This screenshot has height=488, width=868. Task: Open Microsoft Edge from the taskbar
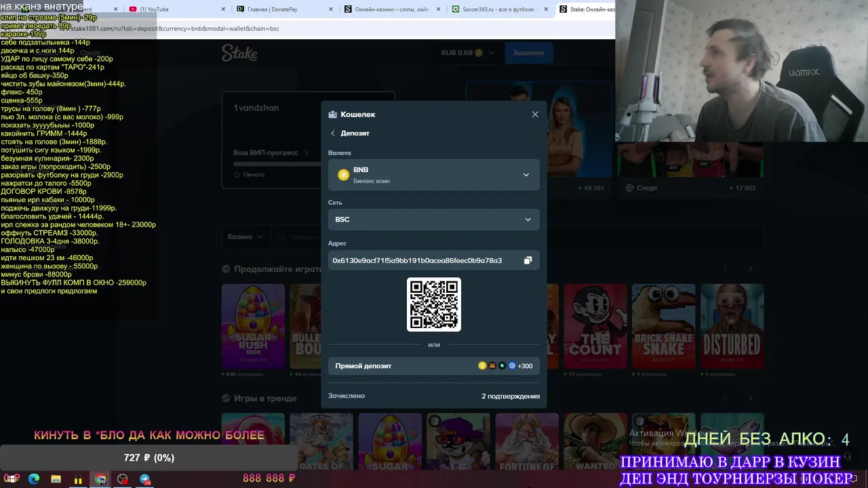[34, 479]
